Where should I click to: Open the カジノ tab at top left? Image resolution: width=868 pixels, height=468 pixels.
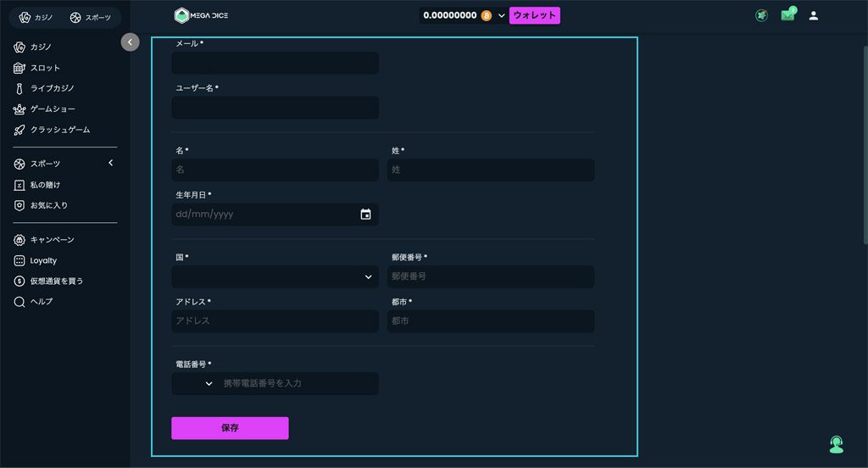click(x=36, y=18)
